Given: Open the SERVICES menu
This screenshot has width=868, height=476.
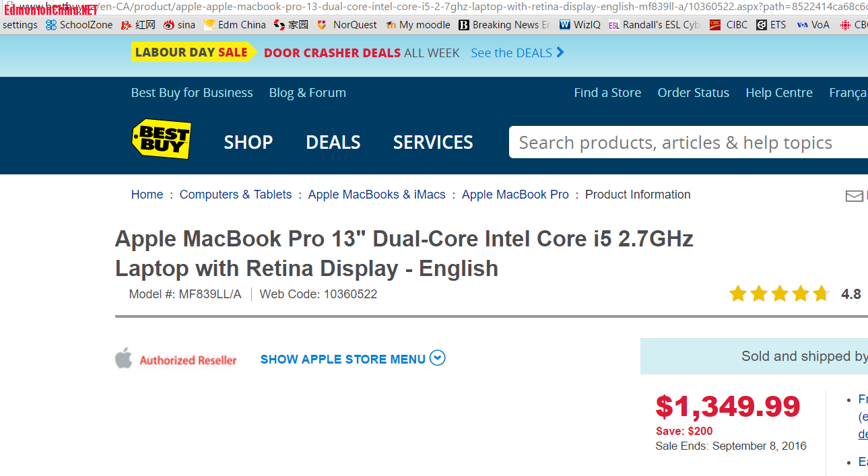Looking at the screenshot, I should point(433,143).
